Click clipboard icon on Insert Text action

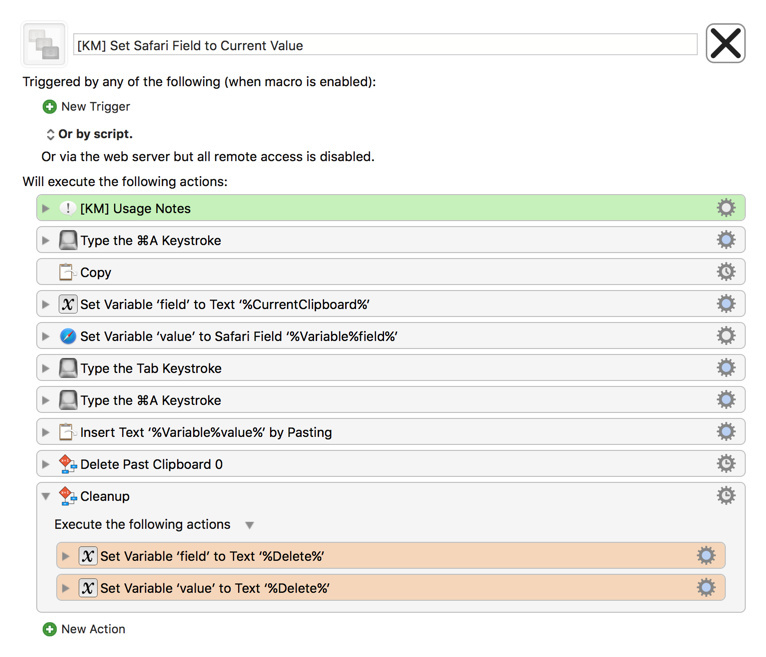coord(67,432)
